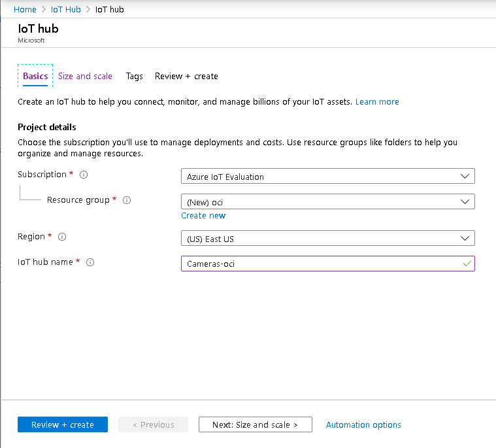Open Automation options link

[x=363, y=425]
